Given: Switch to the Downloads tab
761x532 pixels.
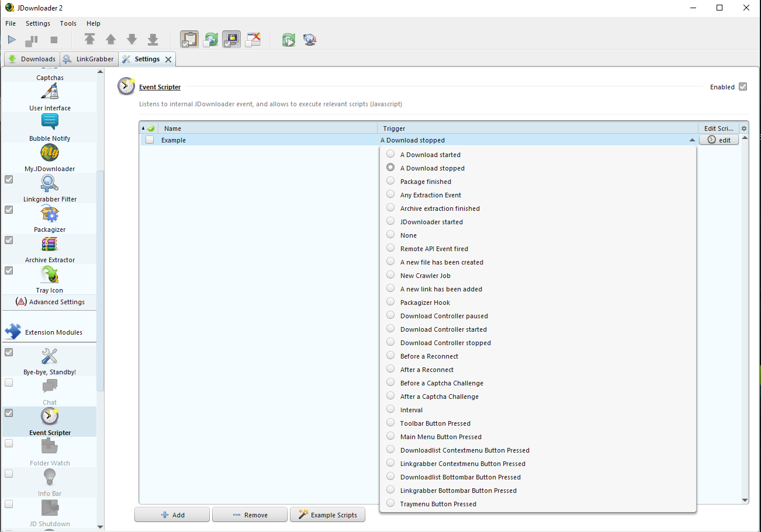Looking at the screenshot, I should (32, 59).
